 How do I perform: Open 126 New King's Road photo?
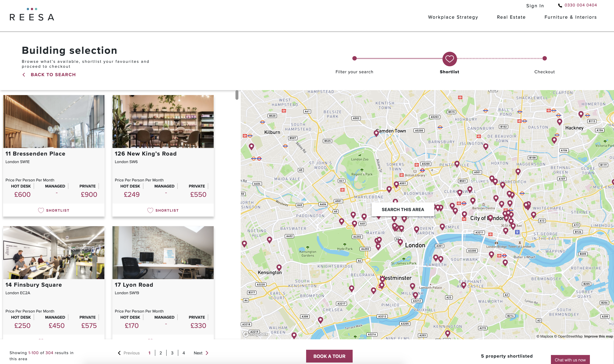(163, 121)
